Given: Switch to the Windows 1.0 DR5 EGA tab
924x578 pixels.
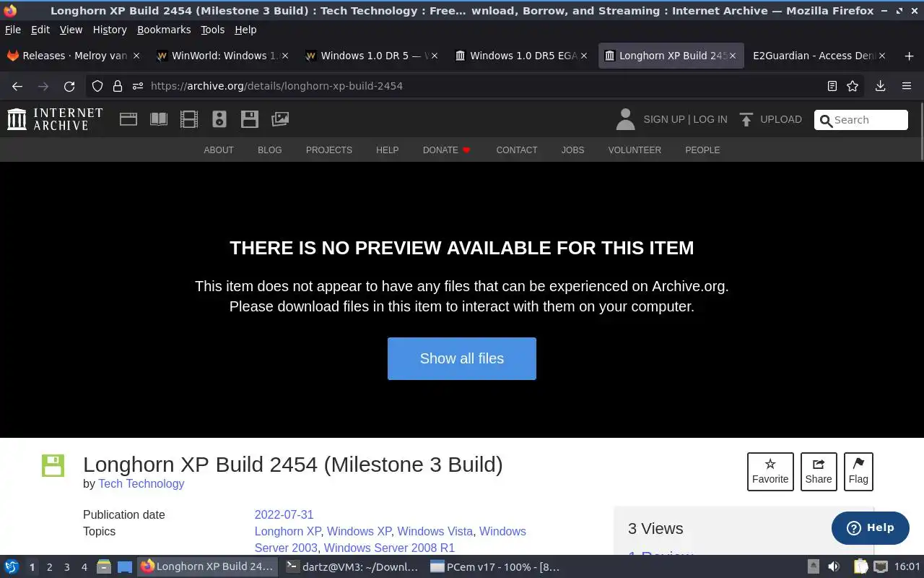Looking at the screenshot, I should coord(521,56).
